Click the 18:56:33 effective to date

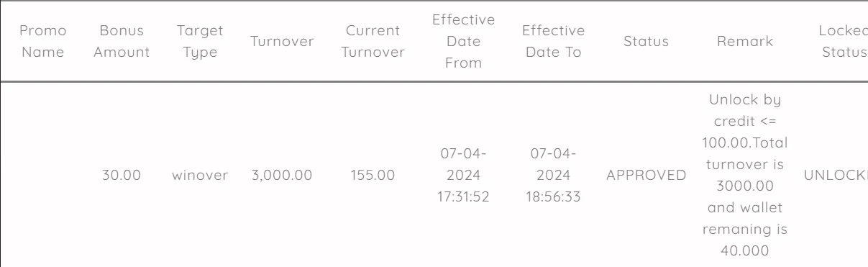coord(553,175)
